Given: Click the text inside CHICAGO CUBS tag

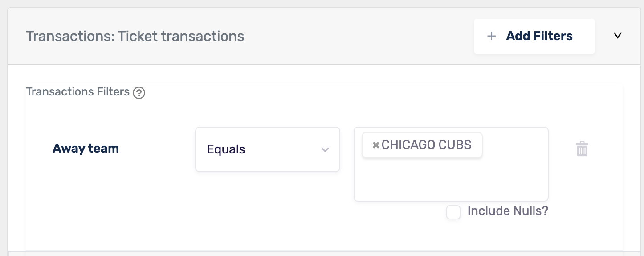Looking at the screenshot, I should coord(426,145).
